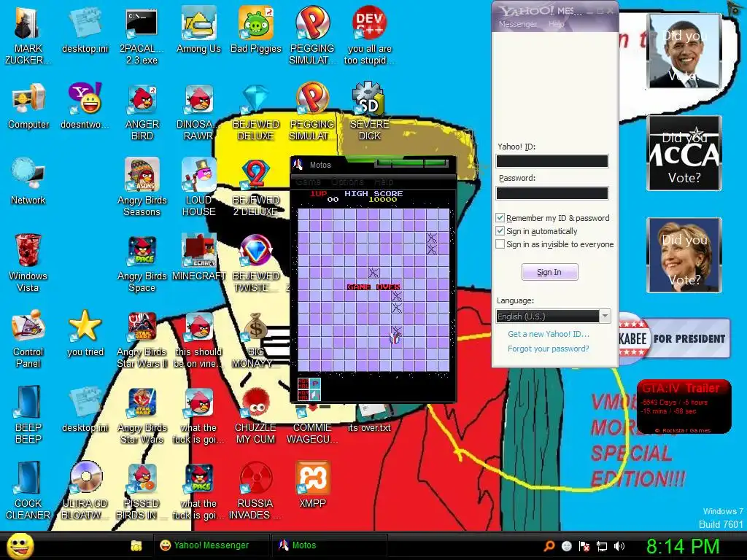Enable 'Sign in as invisible to everyone'
Screen dimensions: 747x560
pos(500,244)
